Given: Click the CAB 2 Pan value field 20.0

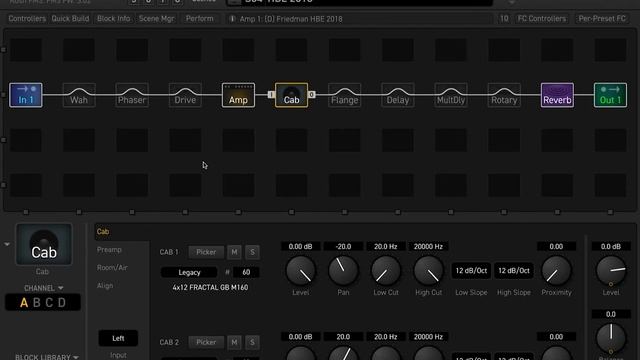Looking at the screenshot, I should [343, 337].
